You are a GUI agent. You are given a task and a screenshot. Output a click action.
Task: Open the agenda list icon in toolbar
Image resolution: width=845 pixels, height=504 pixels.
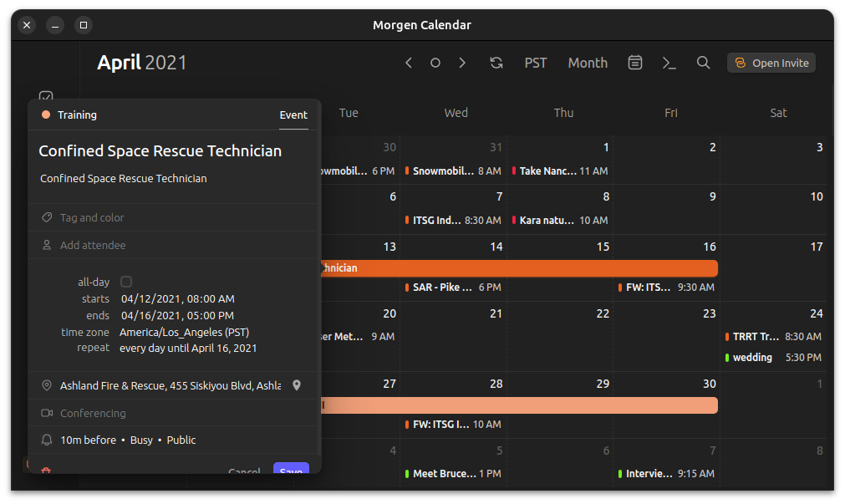pos(635,63)
